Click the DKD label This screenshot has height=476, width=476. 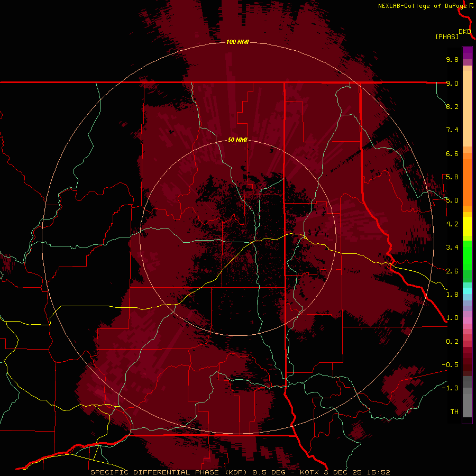[x=465, y=31]
